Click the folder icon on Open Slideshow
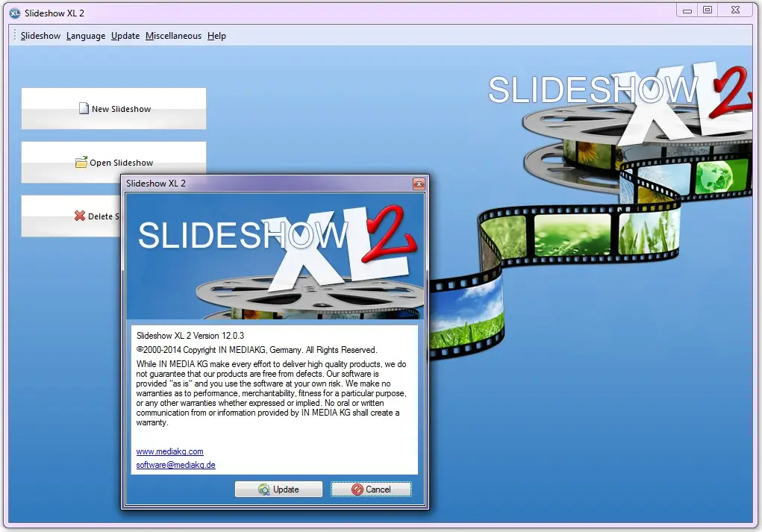Image resolution: width=762 pixels, height=532 pixels. coord(81,162)
